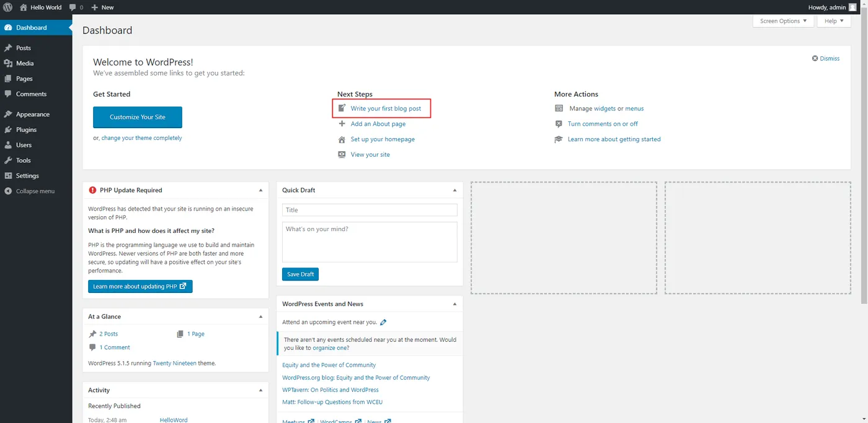Screen dimensions: 868x423
Task: Follow the organize one link
Action: (x=329, y=348)
